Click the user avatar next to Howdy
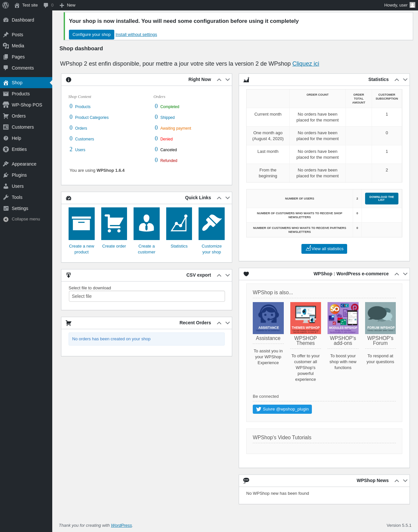The height and width of the screenshot is (532, 418). pos(412,5)
